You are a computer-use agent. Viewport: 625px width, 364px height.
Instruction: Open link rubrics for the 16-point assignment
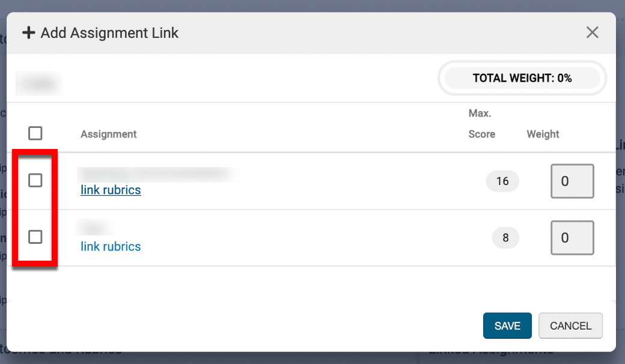coord(111,190)
